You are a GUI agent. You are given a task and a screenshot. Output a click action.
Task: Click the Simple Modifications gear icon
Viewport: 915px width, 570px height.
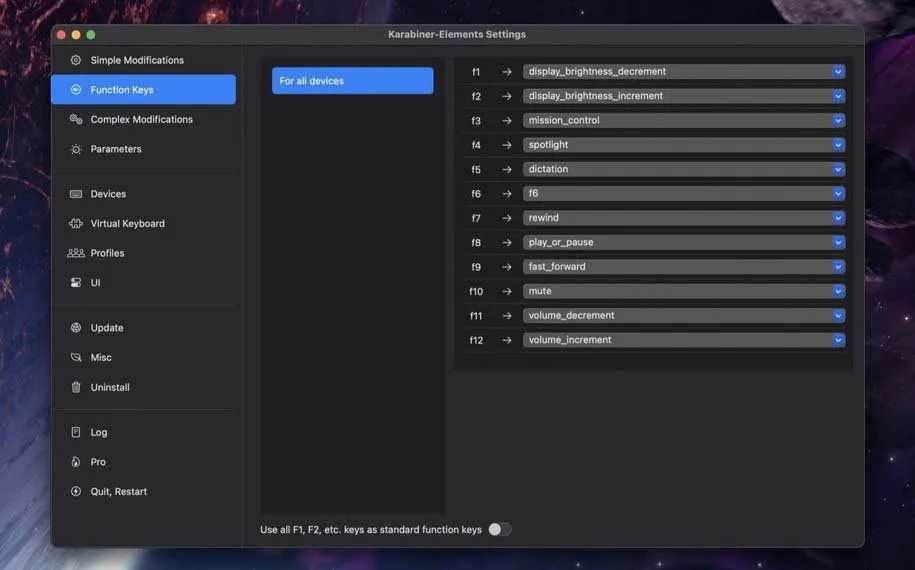[76, 60]
